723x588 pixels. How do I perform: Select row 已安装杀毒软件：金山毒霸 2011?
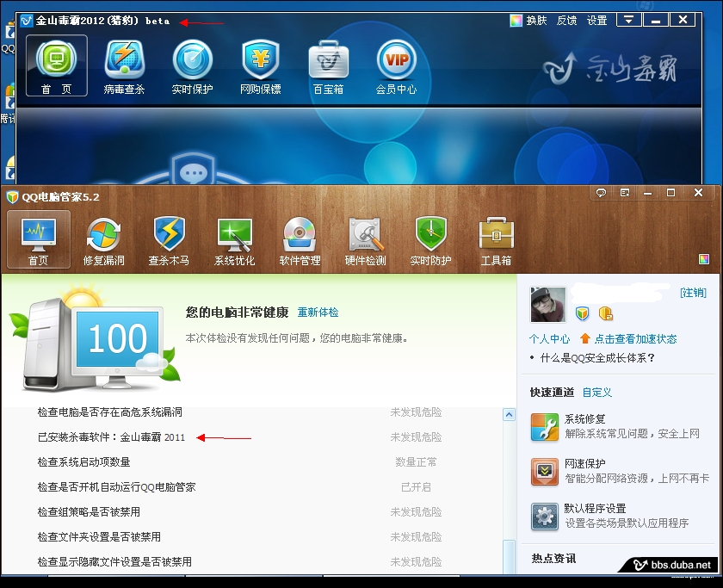point(250,436)
